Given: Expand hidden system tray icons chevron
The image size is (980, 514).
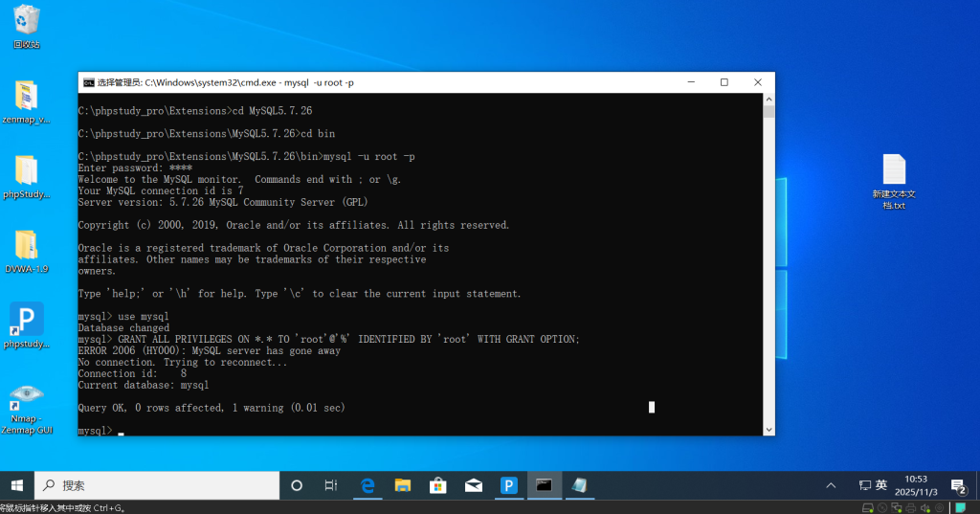Looking at the screenshot, I should (x=831, y=485).
